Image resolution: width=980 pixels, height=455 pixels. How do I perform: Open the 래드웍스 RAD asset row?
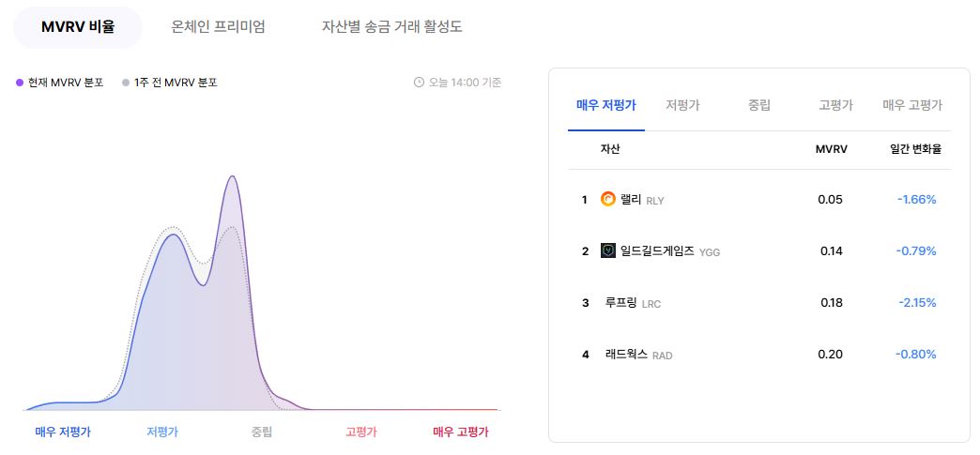(x=759, y=355)
